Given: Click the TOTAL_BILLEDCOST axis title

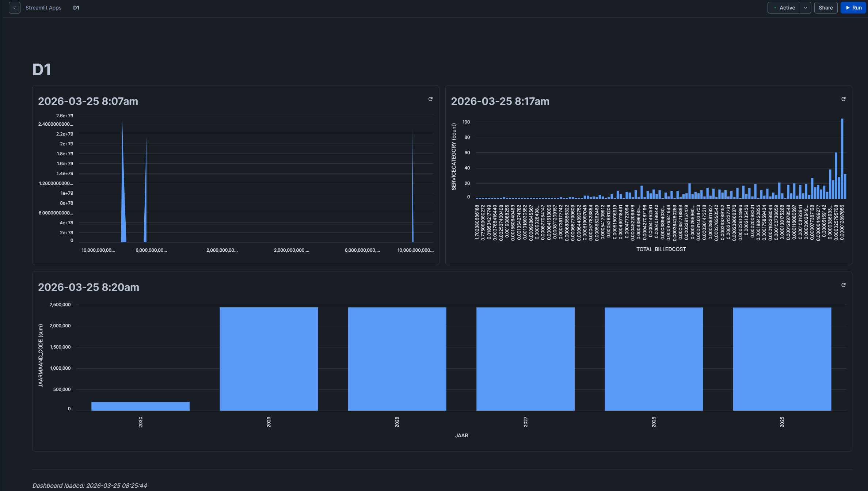Looking at the screenshot, I should [x=661, y=249].
